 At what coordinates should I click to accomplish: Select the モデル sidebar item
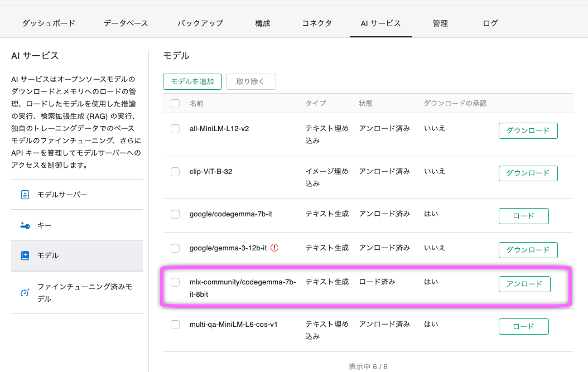click(77, 256)
